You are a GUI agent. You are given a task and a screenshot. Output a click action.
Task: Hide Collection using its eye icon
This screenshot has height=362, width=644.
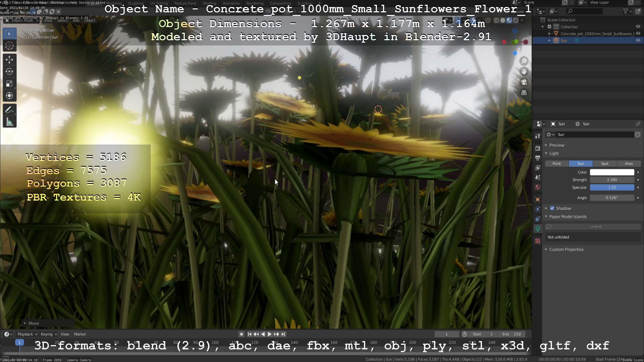638,27
